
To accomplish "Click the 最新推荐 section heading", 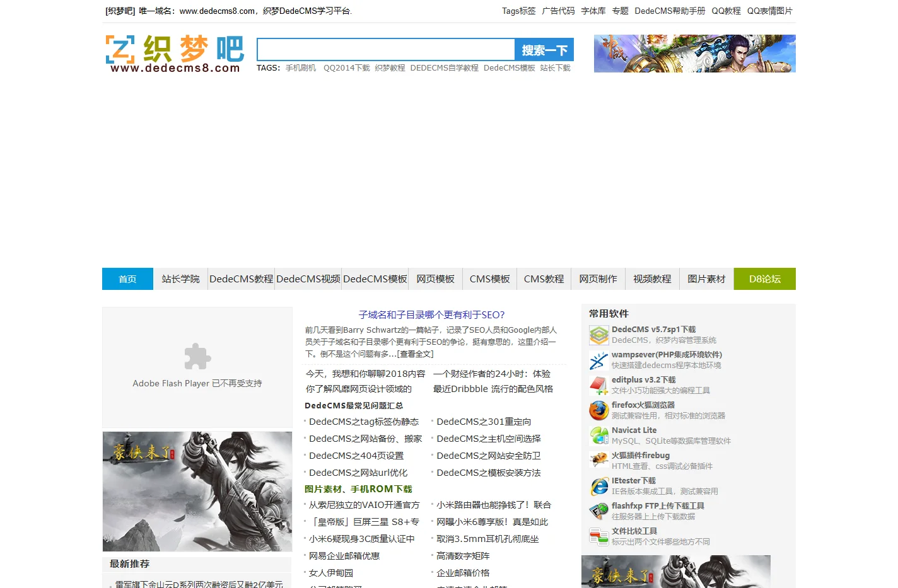I will click(x=129, y=564).
